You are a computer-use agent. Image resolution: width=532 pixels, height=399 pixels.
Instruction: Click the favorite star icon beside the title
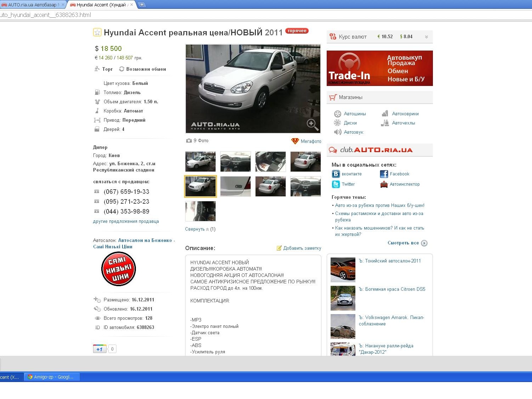(x=97, y=32)
